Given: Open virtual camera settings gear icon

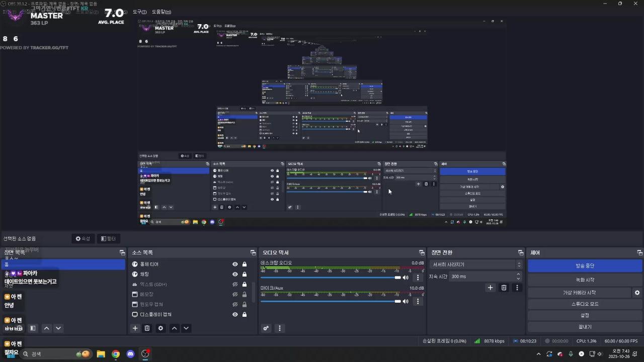Looking at the screenshot, I should (x=637, y=293).
